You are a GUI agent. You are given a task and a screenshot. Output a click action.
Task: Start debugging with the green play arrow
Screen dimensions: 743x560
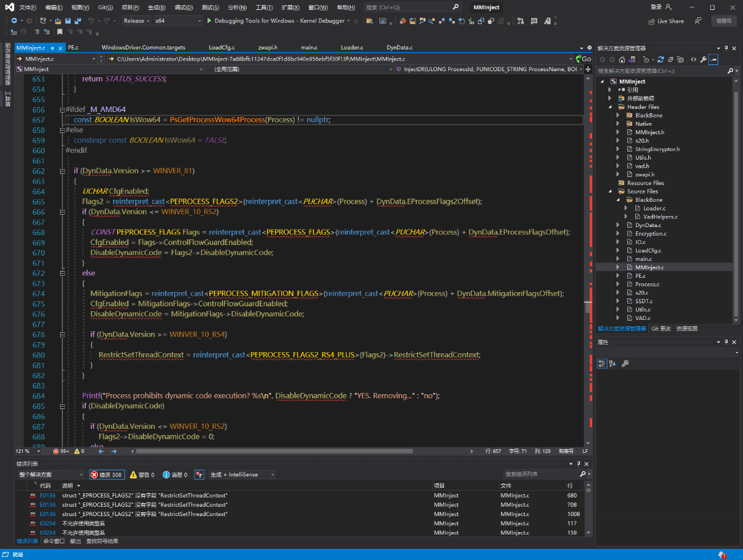tap(209, 21)
